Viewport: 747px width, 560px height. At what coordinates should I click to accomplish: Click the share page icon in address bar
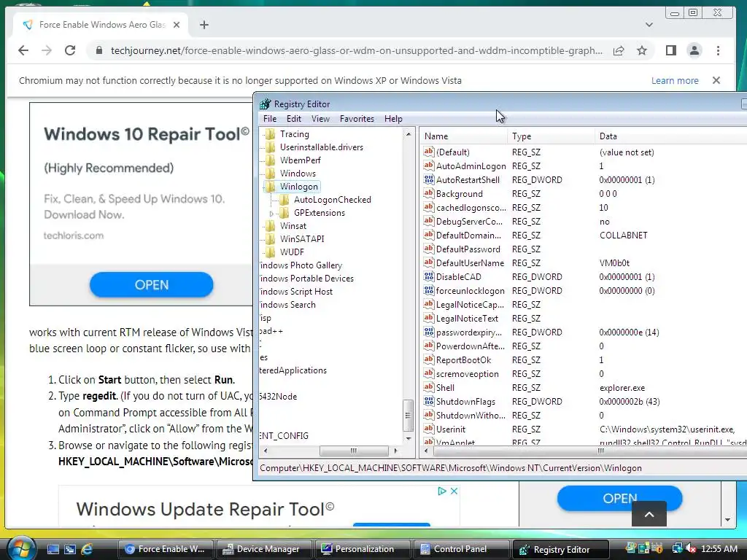619,50
